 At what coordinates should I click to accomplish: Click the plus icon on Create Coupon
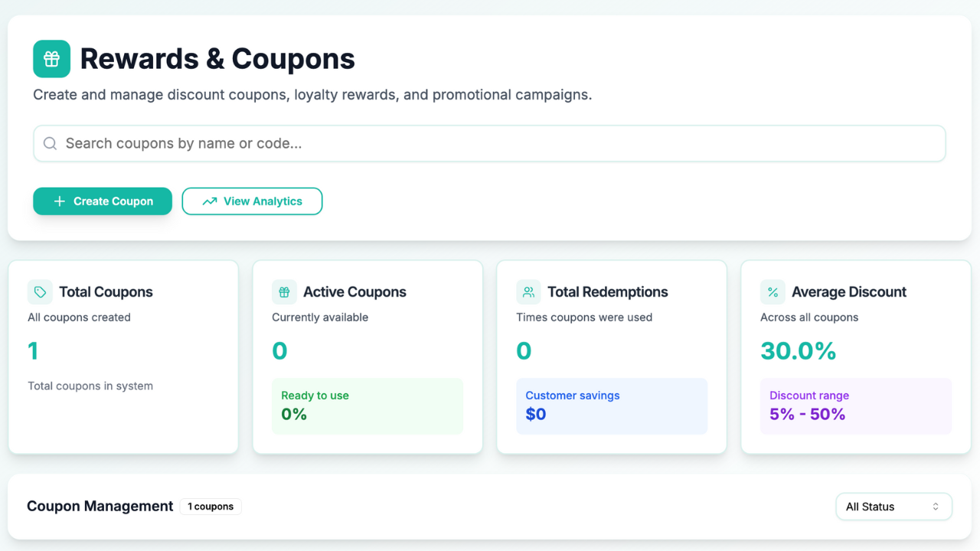[x=60, y=201]
